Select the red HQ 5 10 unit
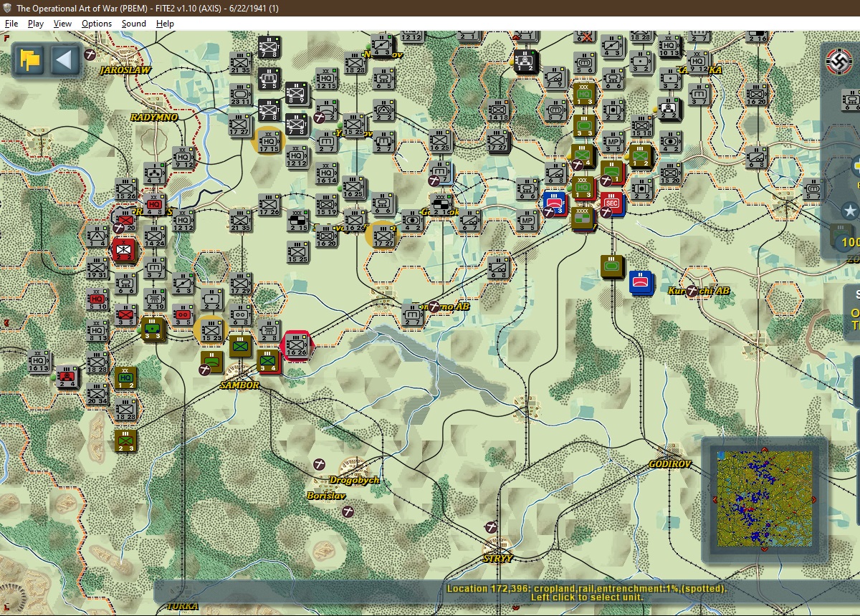This screenshot has height=616, width=860. pyautogui.click(x=97, y=299)
